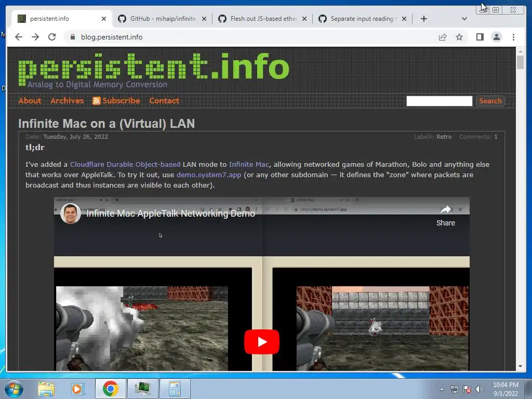Switch to the persistent.info tab
This screenshot has width=532, height=399.
pos(61,19)
